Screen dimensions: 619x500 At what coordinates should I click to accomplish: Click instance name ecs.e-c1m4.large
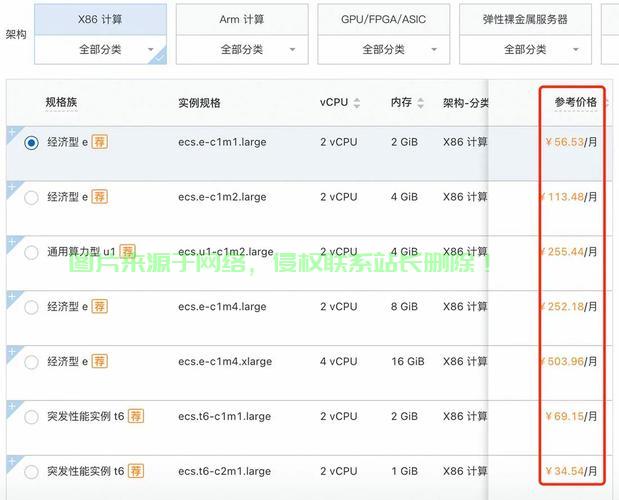(222, 307)
